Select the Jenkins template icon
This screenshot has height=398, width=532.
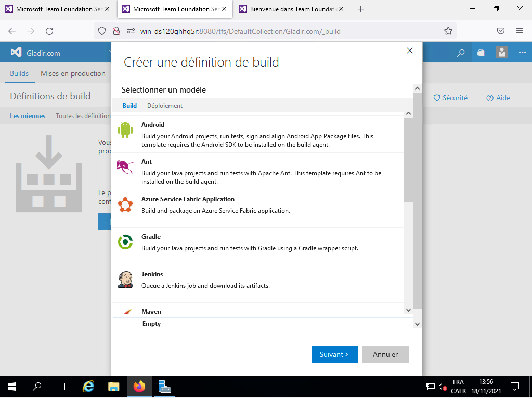click(125, 279)
